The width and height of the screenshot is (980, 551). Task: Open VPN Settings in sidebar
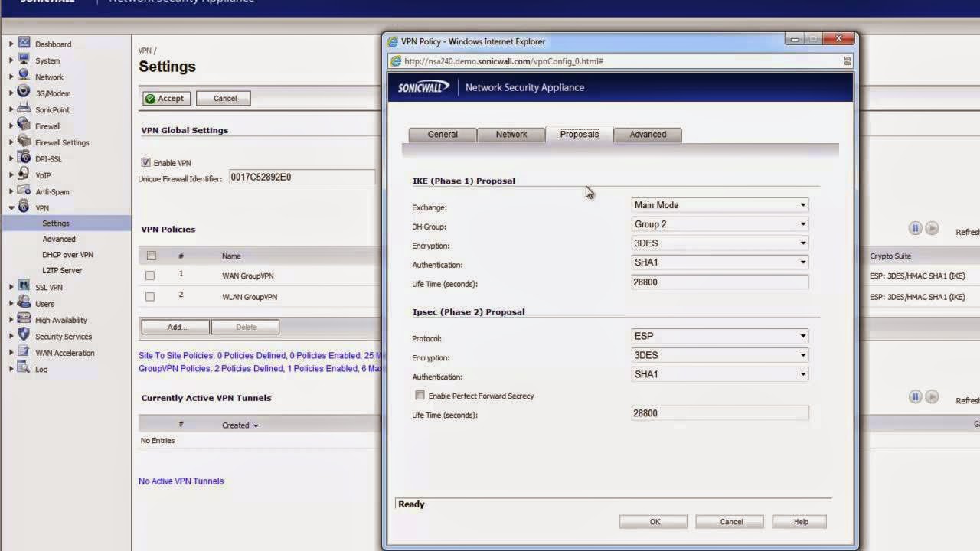point(55,223)
